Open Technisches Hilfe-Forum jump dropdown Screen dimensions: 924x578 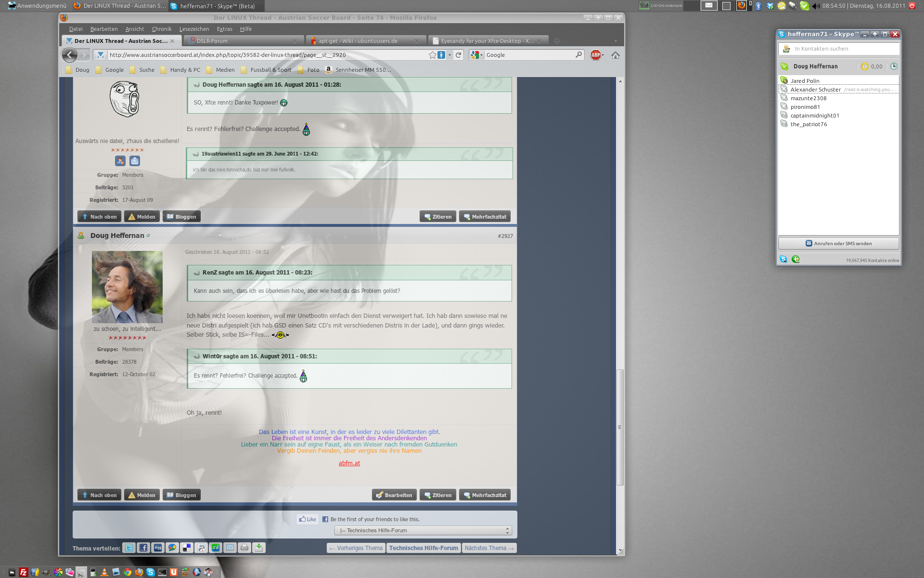click(x=423, y=530)
